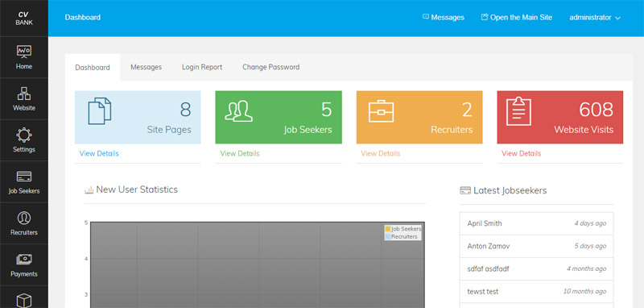Switch to the Change Password tab

(271, 67)
